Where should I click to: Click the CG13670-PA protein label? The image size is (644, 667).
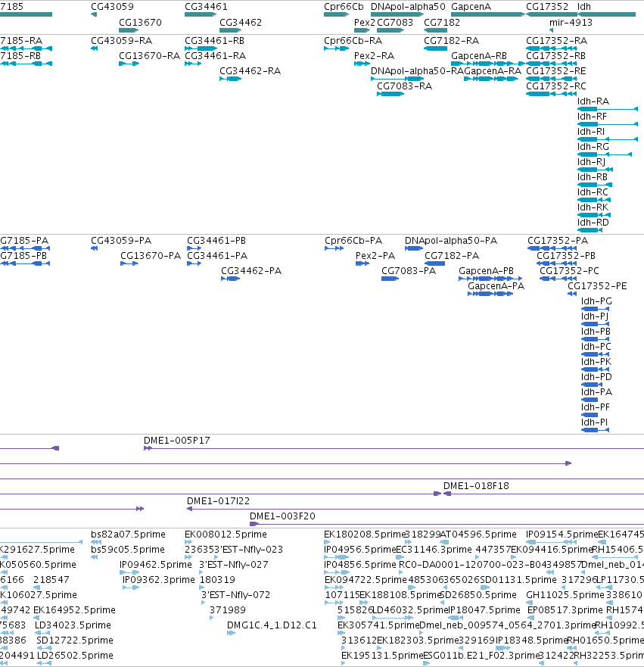pyautogui.click(x=151, y=256)
